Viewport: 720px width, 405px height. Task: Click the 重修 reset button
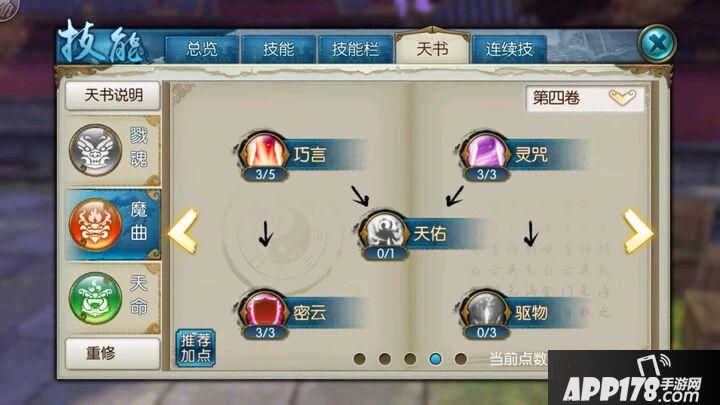tap(113, 354)
